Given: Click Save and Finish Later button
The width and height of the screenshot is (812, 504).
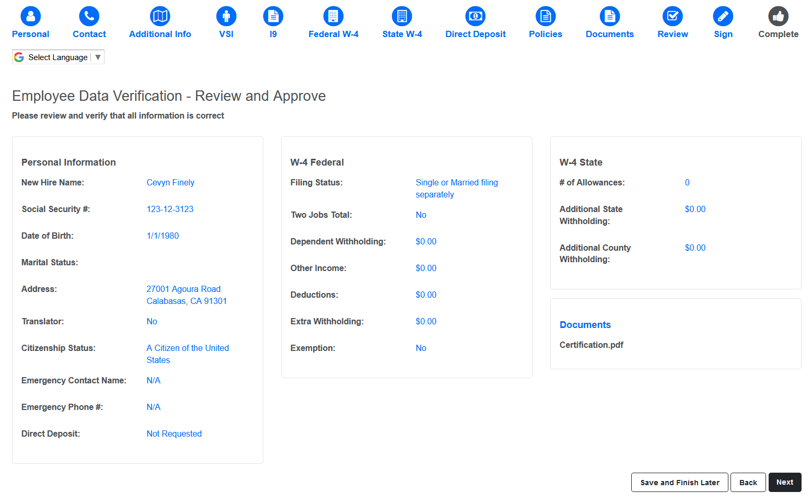Looking at the screenshot, I should tap(680, 483).
